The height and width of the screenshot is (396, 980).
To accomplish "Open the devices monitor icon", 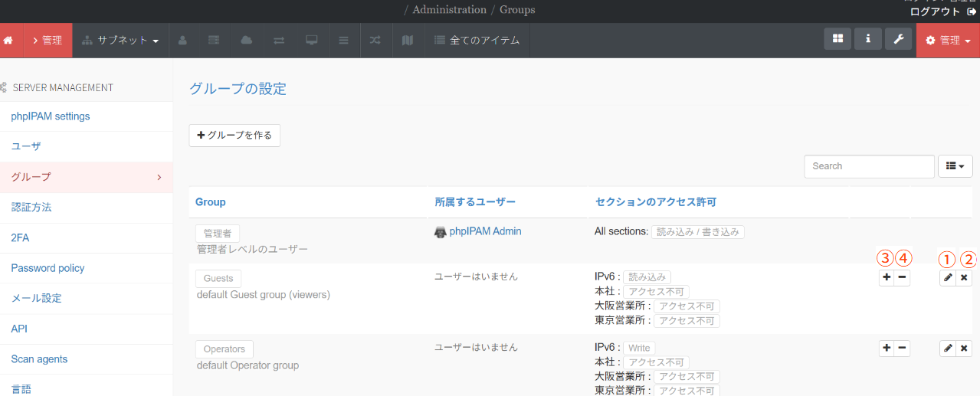I will pos(311,40).
